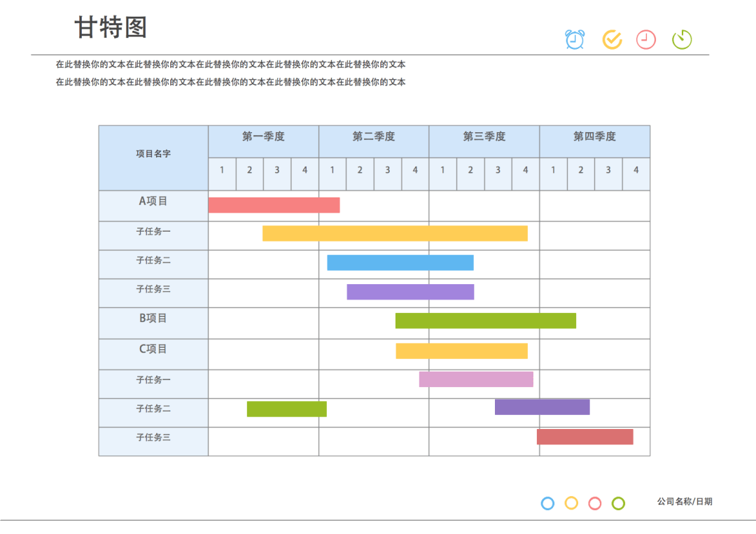Select the 公司名称/日期 footer text
The width and height of the screenshot is (756, 534).
pyautogui.click(x=685, y=501)
